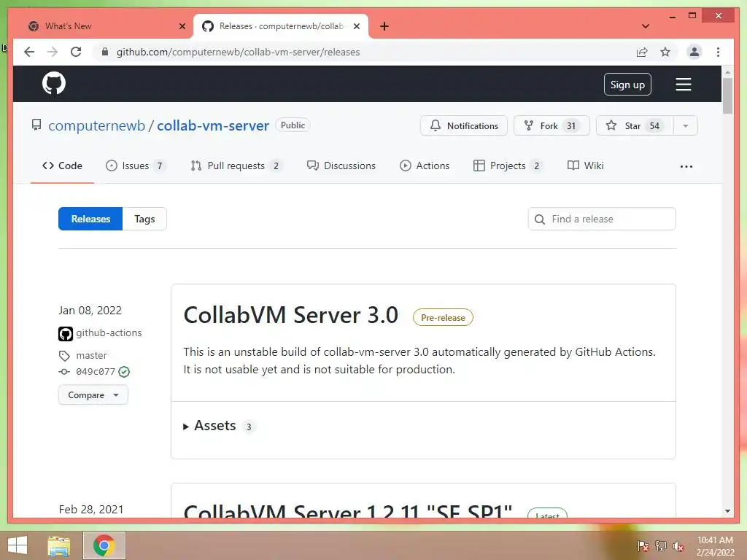Open the Issues tab
The height and width of the screenshot is (560, 747).
(135, 166)
